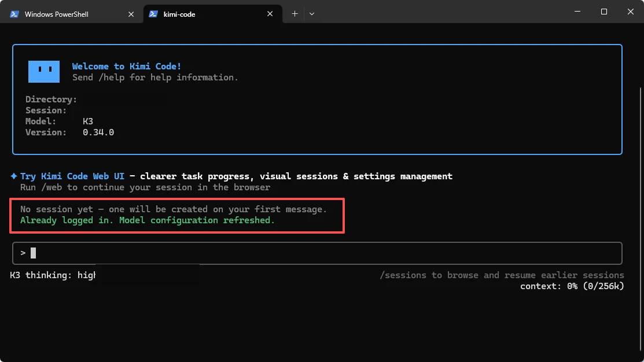This screenshot has width=644, height=362.
Task: Click 'No session yet' message line
Action: (174, 209)
